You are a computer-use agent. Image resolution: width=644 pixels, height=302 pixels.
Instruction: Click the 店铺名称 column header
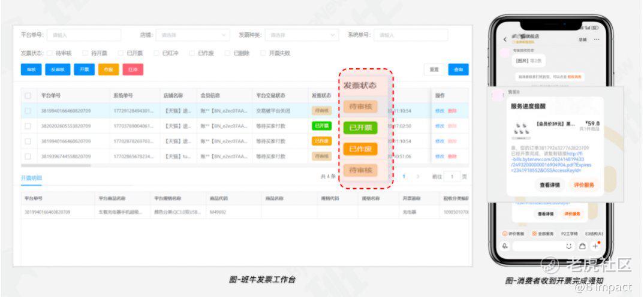173,96
